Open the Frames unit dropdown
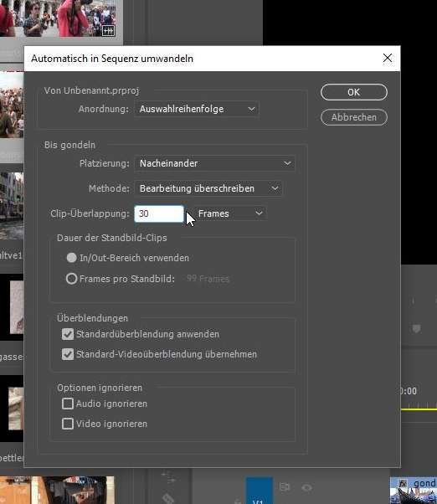Image resolution: width=437 pixels, height=504 pixels. coord(230,213)
